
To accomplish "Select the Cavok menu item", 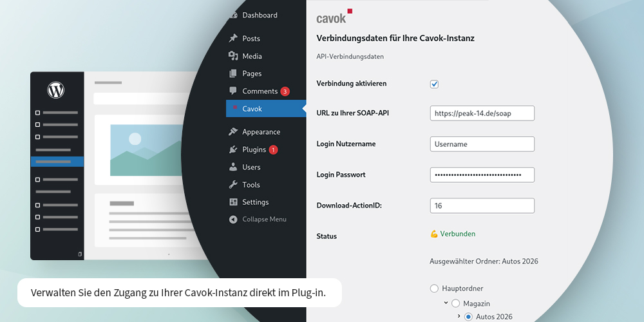I will [x=266, y=109].
